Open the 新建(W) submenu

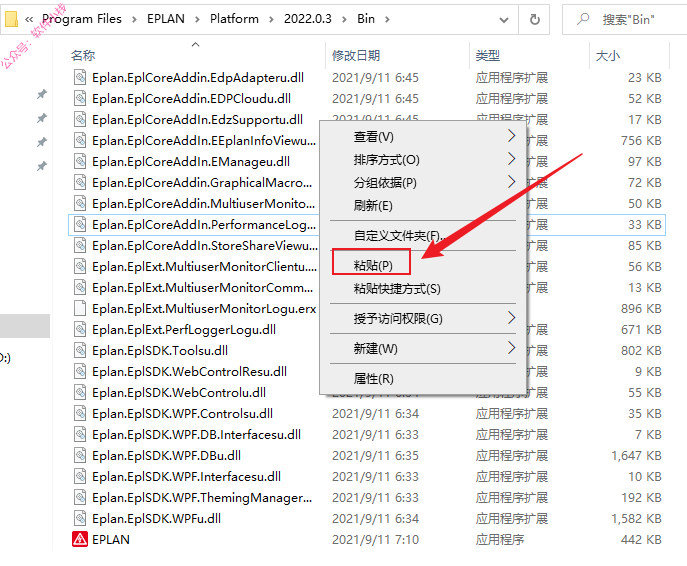[423, 349]
